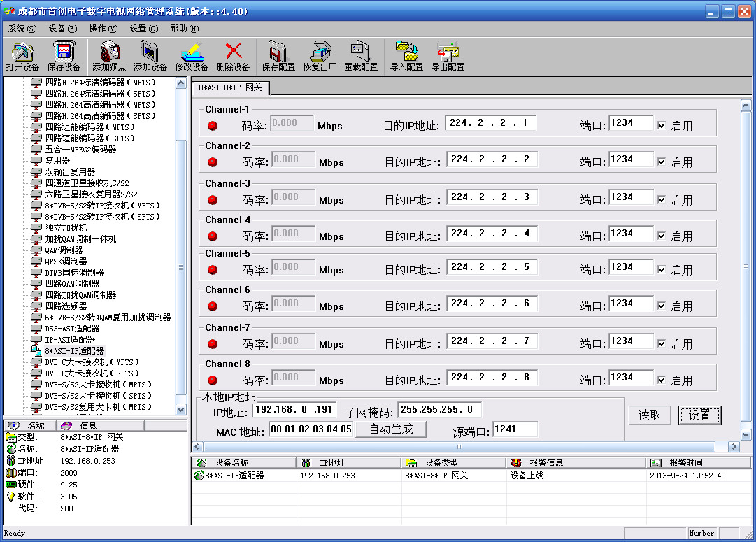
Task: Click the 设备类型 column header icon
Action: 411,463
